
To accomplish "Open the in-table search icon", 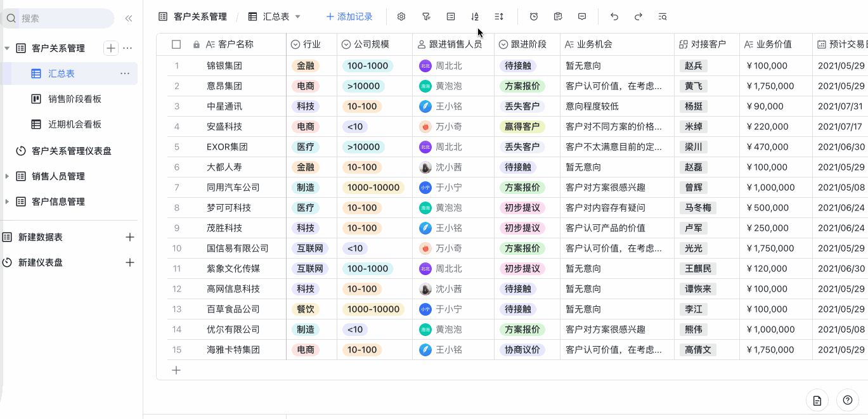I will [663, 16].
